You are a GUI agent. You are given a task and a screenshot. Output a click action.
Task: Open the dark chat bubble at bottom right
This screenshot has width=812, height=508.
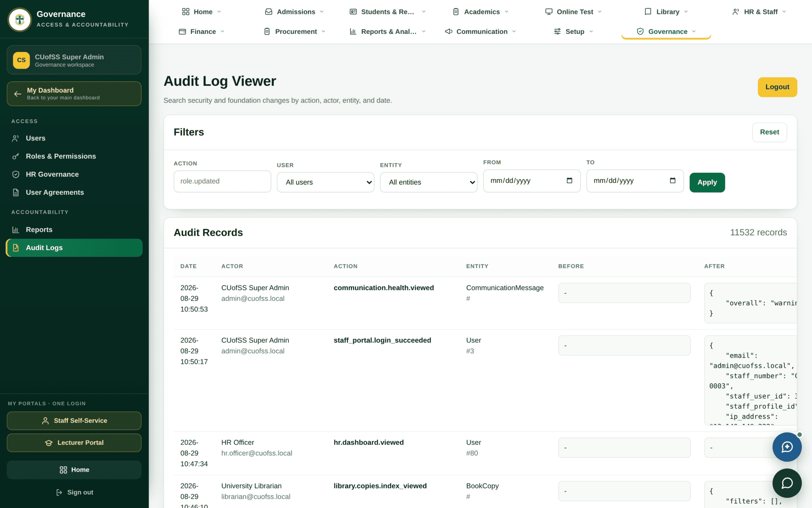tap(787, 483)
